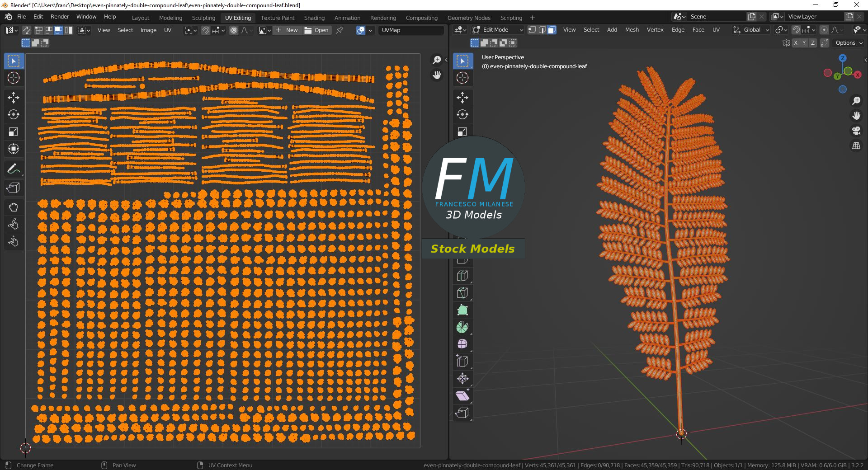
Task: Click the 3D viewport zoom magnifier icon
Action: click(x=856, y=101)
